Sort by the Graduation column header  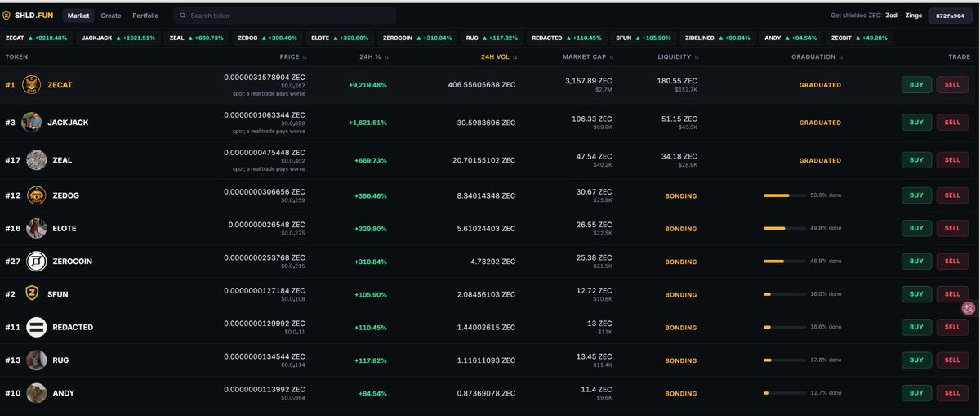pyautogui.click(x=817, y=57)
